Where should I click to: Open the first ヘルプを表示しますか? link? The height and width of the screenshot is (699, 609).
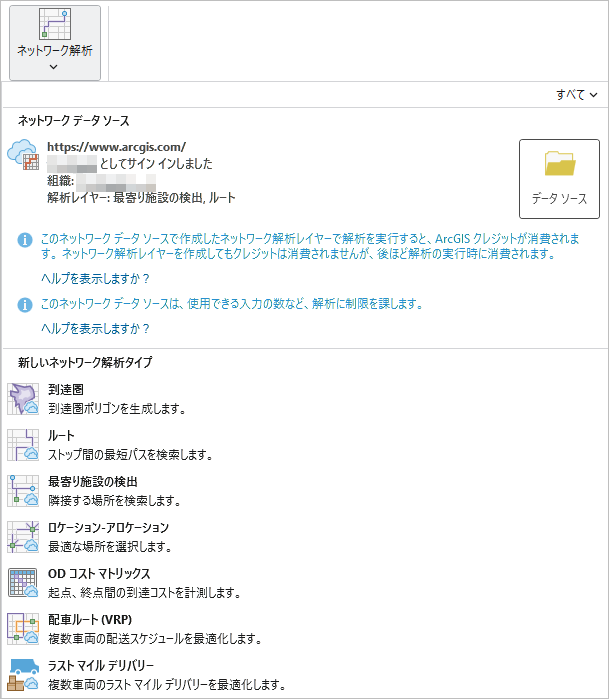(x=95, y=278)
